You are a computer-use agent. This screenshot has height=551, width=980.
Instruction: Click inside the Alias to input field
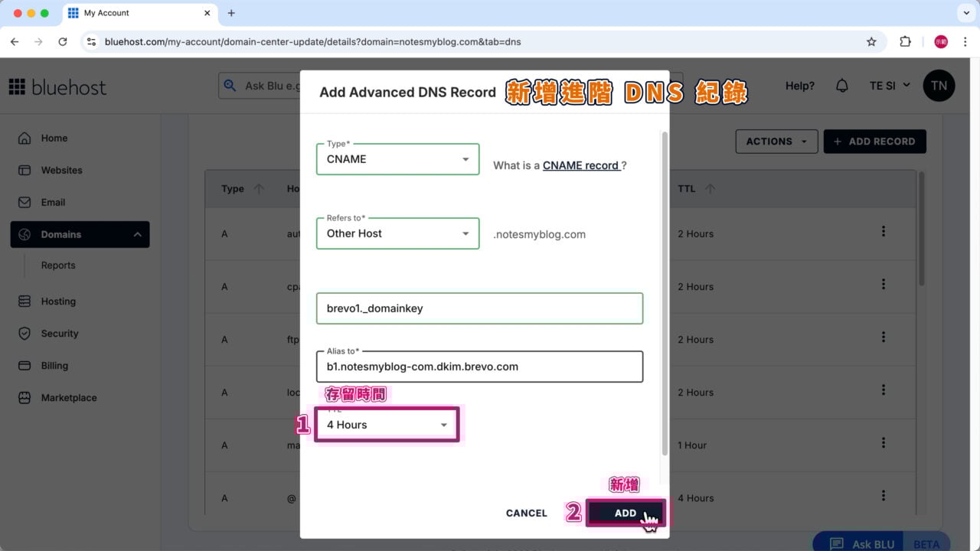click(479, 367)
